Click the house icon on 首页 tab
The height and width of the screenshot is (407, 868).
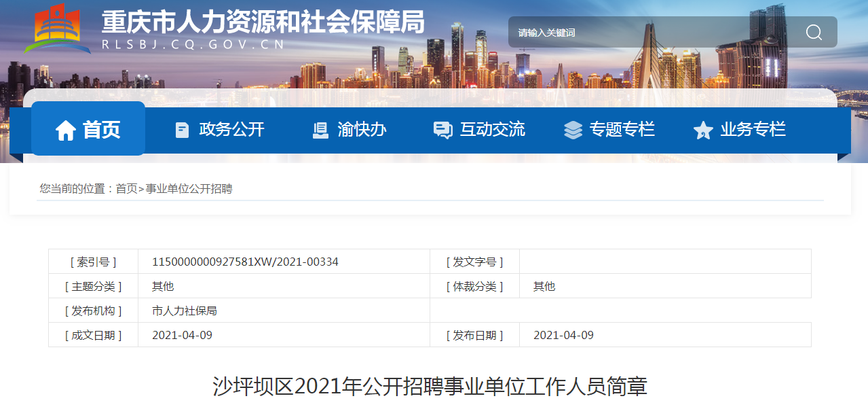pos(66,130)
